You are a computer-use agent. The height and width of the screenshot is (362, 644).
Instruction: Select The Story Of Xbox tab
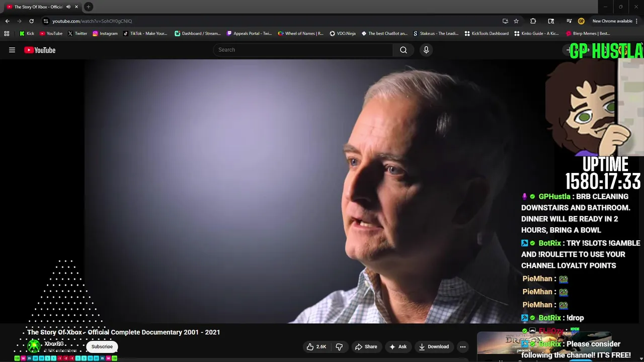(x=43, y=7)
